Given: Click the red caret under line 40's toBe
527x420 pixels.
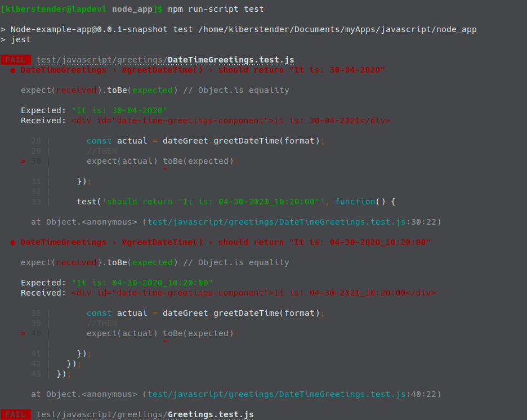Looking at the screenshot, I should pyautogui.click(x=165, y=342).
